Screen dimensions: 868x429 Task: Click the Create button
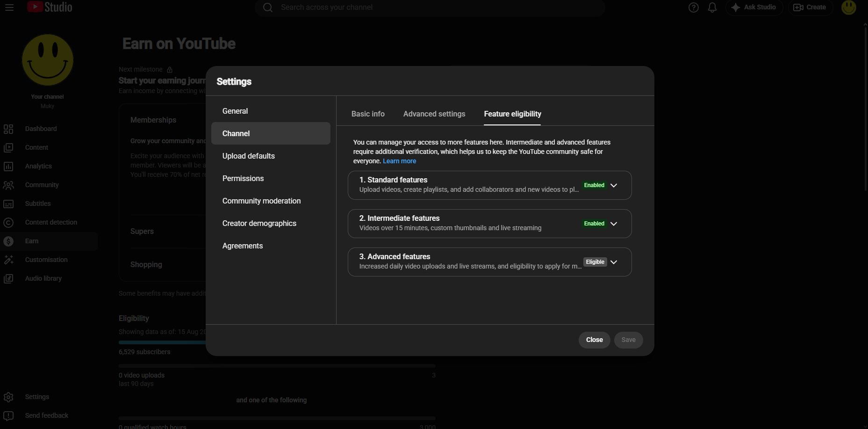810,7
